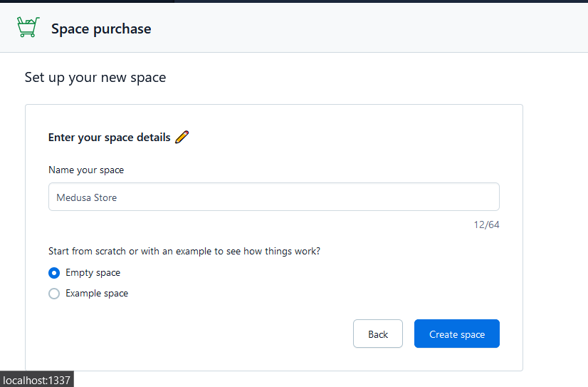Screen dimensions: 588x387
Task: Select the Empty space radio option
Action: coord(54,273)
